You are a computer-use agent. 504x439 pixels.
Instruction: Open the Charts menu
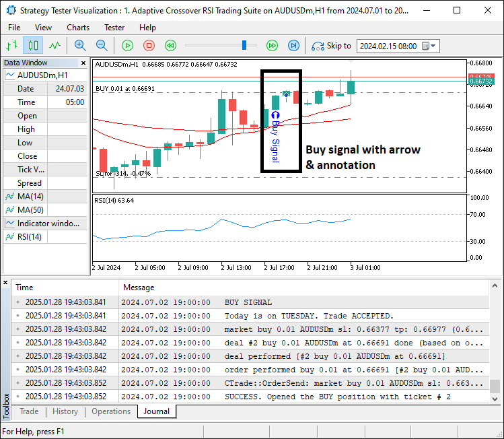coord(78,28)
